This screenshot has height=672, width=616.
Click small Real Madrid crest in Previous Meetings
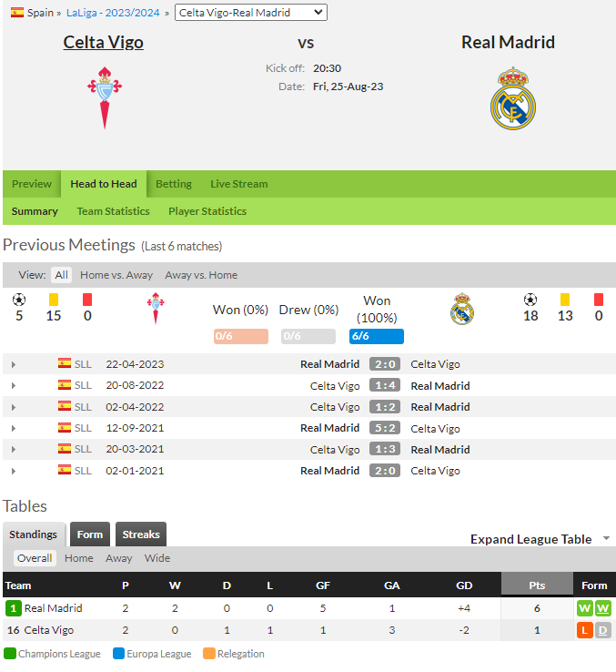coord(462,309)
